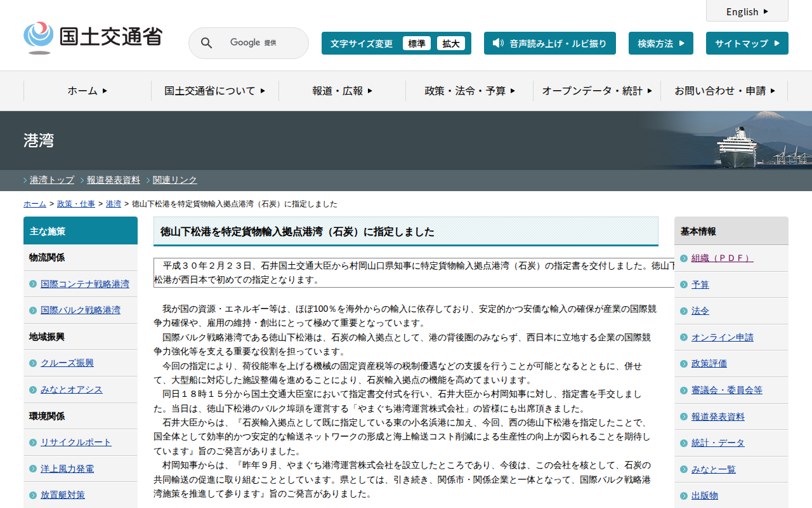This screenshot has height=508, width=812.
Task: Click bullet icon beside 組織（ＰＤＦ）
Action: pos(684,258)
